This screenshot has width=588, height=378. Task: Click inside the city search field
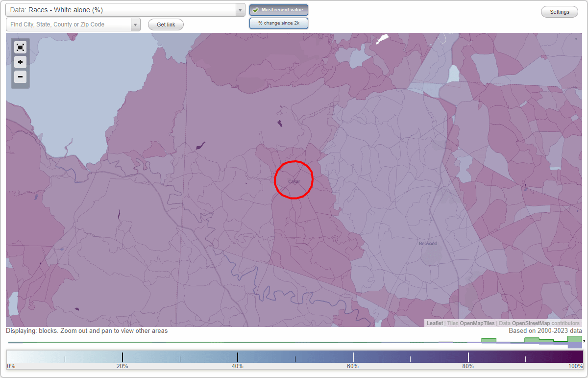pos(69,24)
